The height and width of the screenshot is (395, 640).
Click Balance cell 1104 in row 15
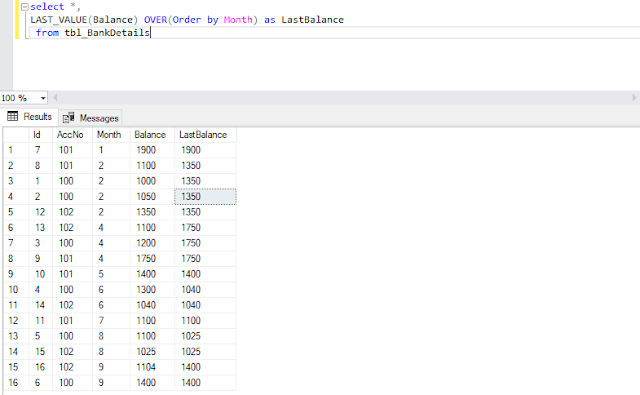tap(152, 367)
